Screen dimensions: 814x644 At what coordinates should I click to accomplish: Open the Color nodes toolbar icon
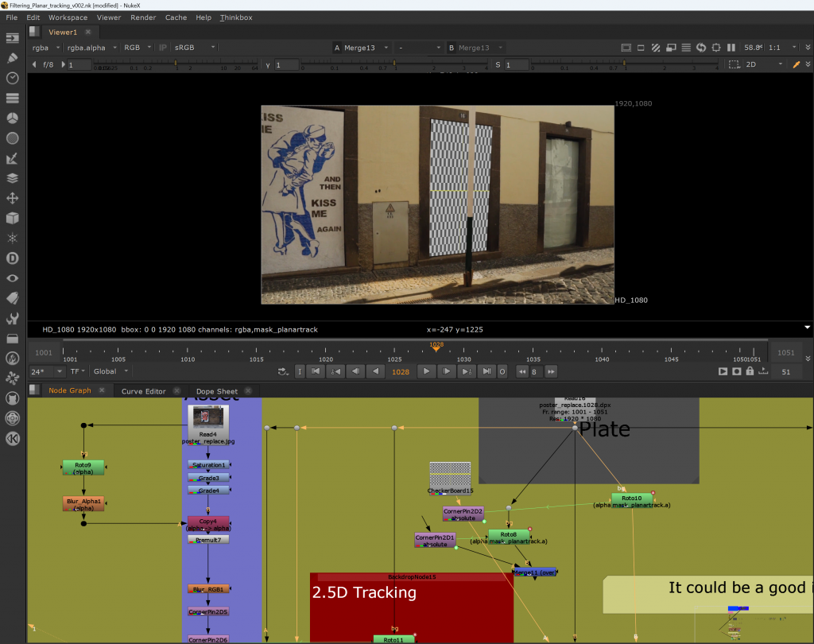(x=13, y=118)
